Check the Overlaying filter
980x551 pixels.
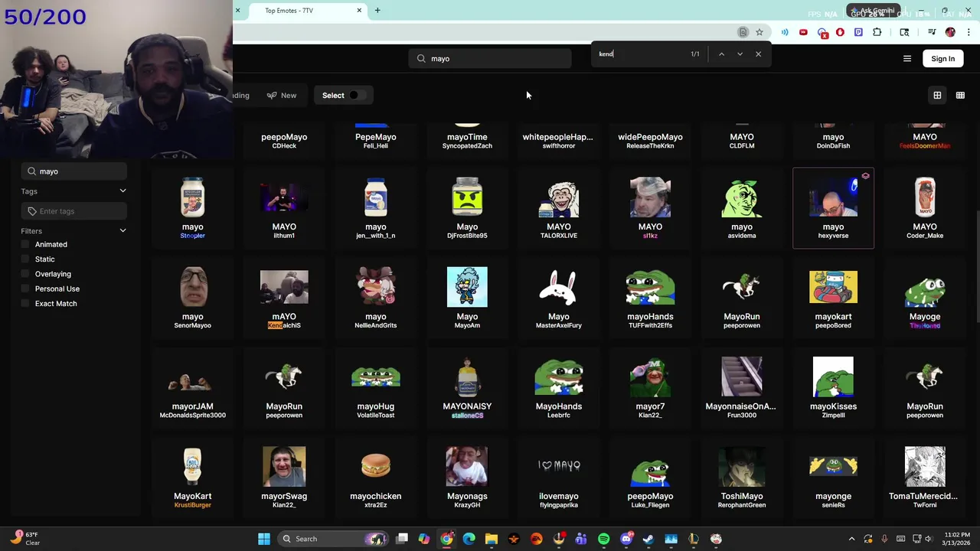coord(25,274)
